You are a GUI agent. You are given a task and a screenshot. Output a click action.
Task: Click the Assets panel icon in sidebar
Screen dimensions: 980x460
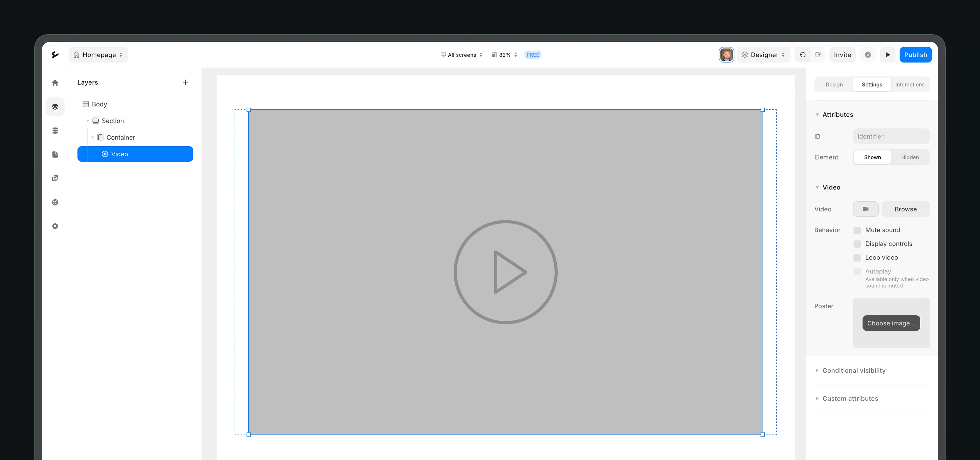55,178
